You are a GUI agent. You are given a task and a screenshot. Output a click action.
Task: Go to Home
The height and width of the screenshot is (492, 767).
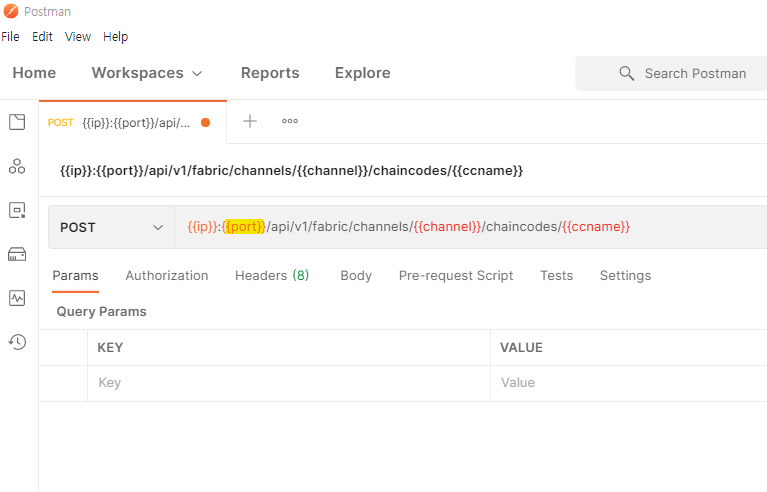(x=34, y=73)
